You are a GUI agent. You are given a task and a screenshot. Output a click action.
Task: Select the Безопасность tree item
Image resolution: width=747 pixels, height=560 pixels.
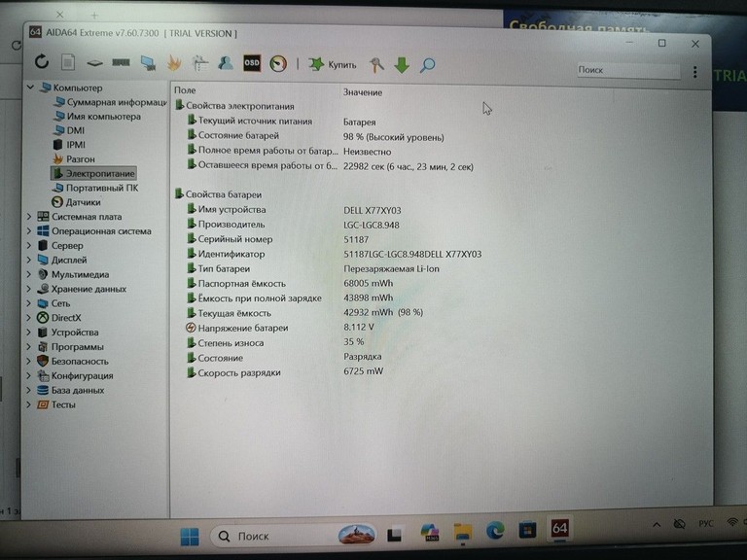point(73,361)
